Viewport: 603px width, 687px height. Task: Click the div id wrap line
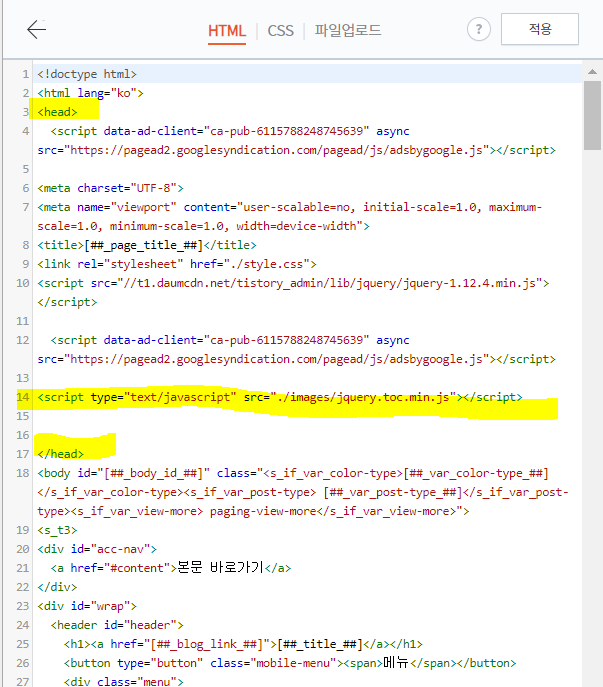(87, 606)
